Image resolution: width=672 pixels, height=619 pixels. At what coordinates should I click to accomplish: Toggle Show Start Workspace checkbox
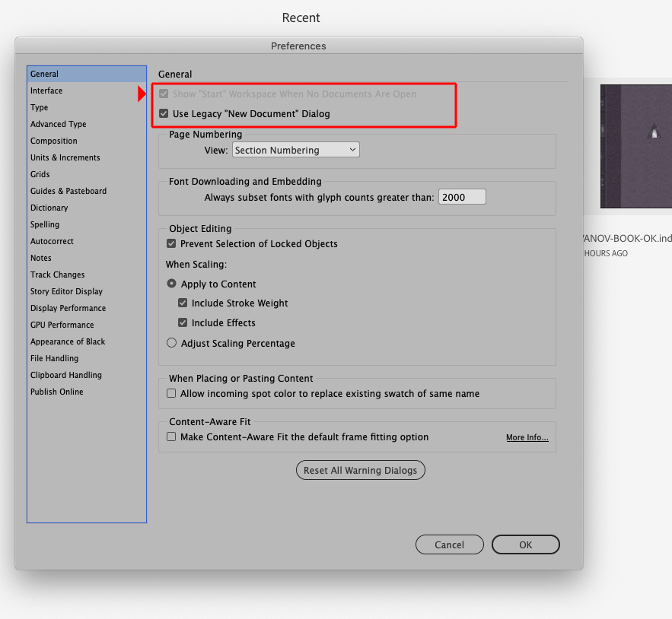164,94
